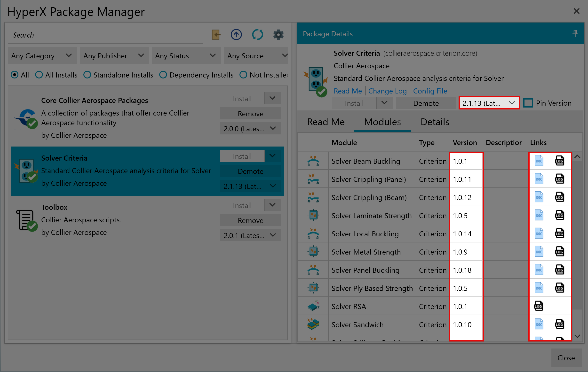Click the import package icon beside Search
The height and width of the screenshot is (372, 588).
(216, 35)
